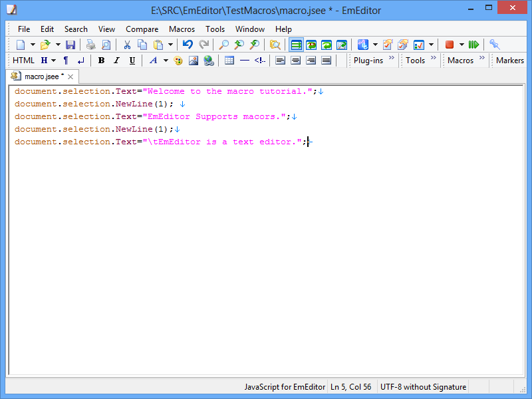Open Properties for all configurations icon
The height and width of the screenshot is (399, 532).
tap(403, 45)
